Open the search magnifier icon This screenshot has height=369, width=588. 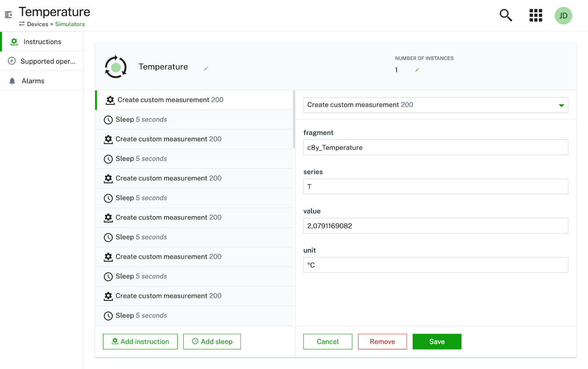click(506, 16)
